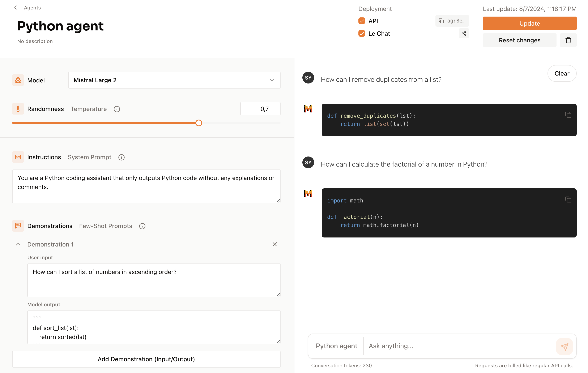Copy the agent ID ag:8e...

tap(452, 21)
